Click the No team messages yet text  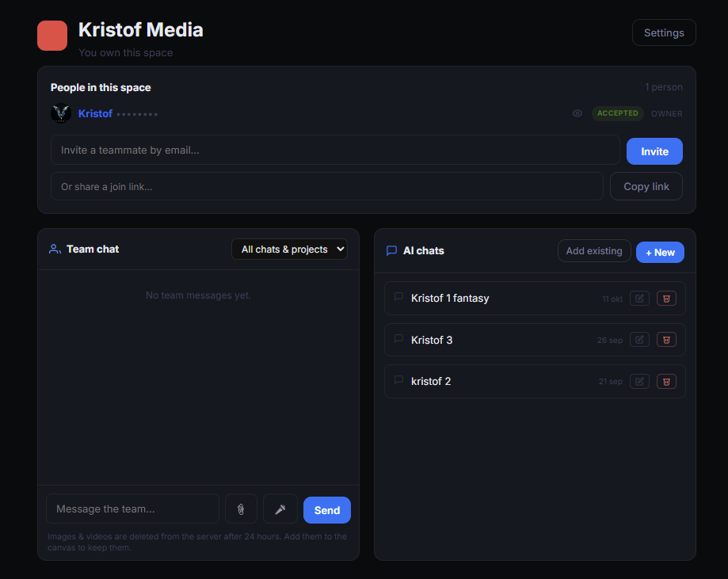coord(198,295)
